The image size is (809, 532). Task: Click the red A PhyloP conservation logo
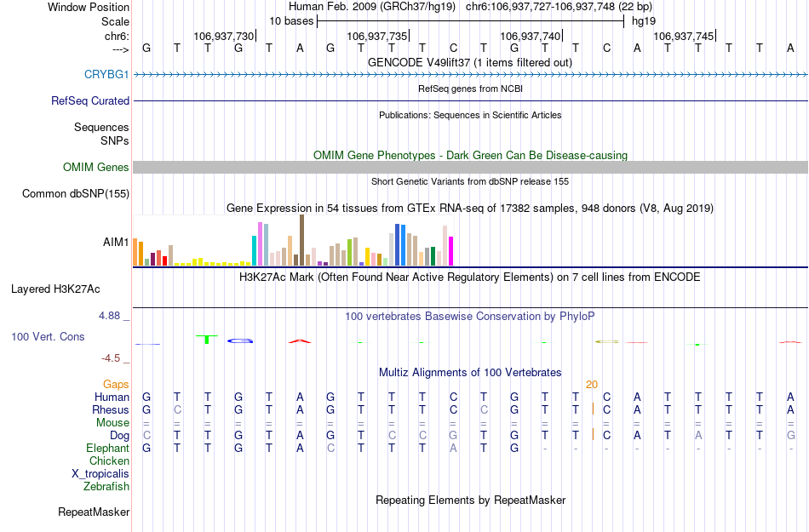pos(300,340)
